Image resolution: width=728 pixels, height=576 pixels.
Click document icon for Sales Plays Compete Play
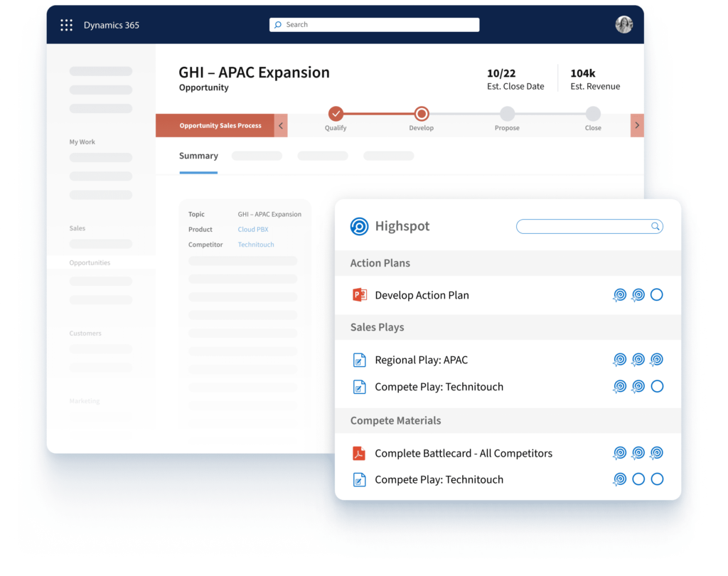(x=359, y=387)
